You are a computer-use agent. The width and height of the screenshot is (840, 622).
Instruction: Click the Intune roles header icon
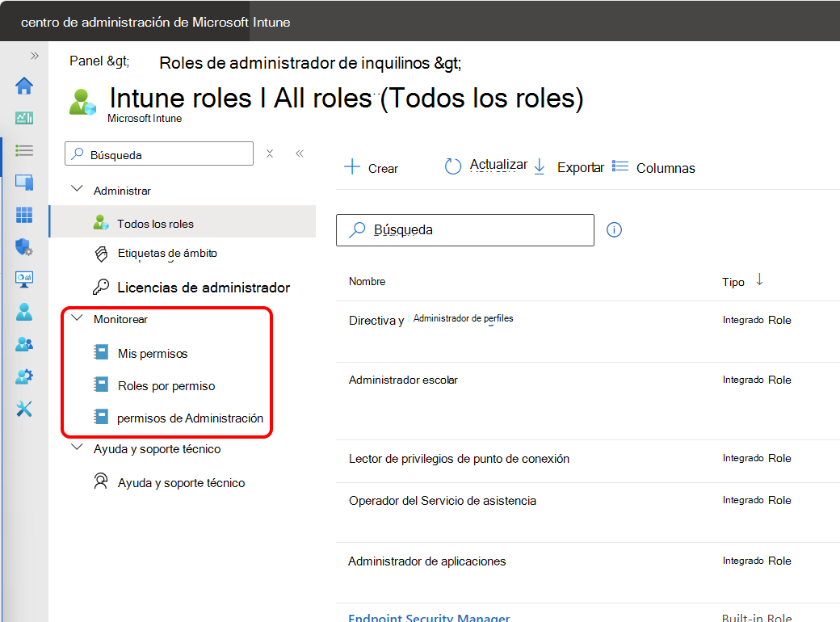(82, 103)
